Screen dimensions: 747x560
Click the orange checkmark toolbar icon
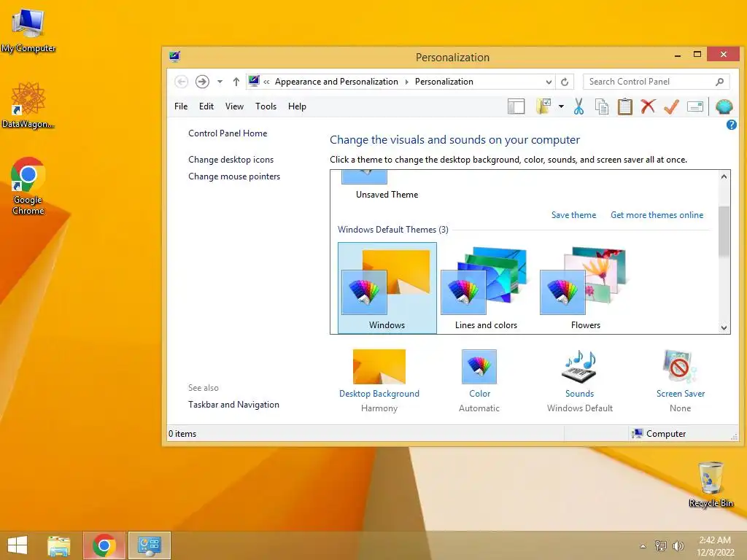point(671,106)
